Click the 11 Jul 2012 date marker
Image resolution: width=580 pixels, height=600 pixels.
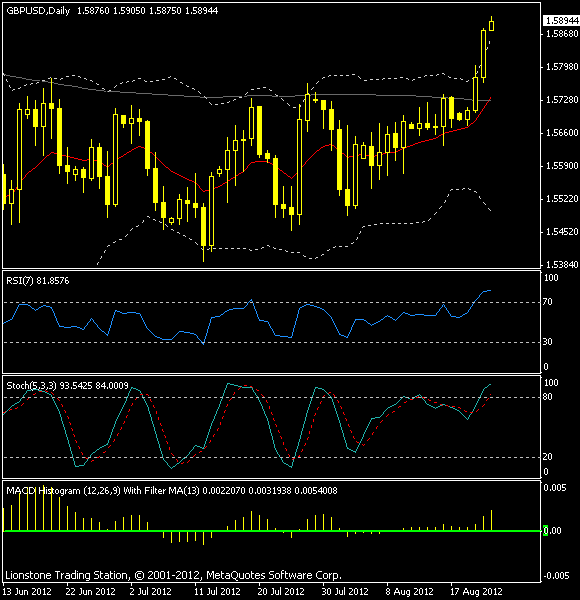(217, 592)
